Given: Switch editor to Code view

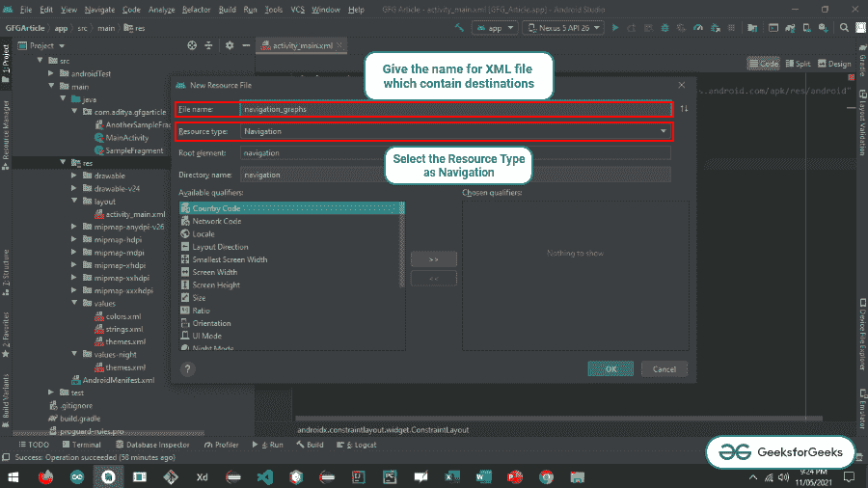Looking at the screenshot, I should point(765,64).
